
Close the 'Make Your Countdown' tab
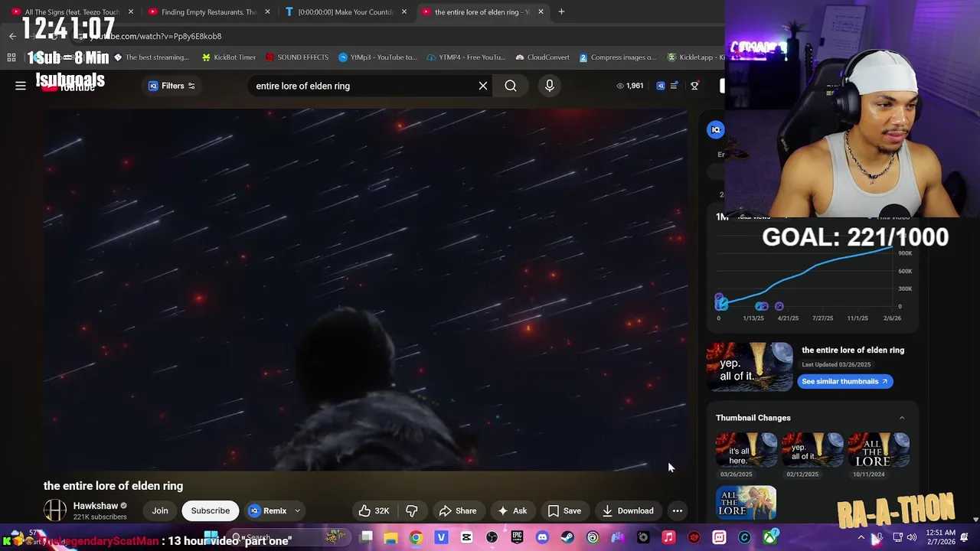pyautogui.click(x=404, y=11)
